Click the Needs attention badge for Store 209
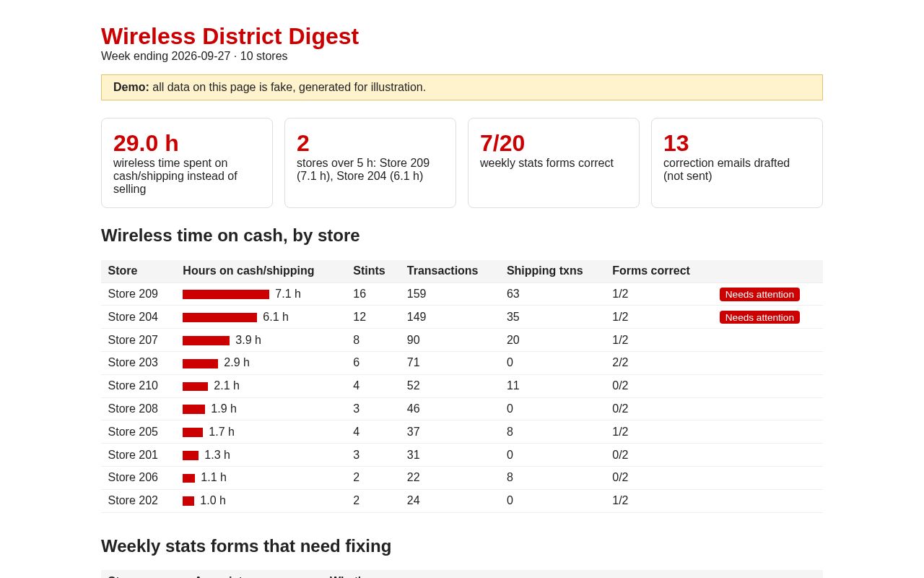Viewport: 924px width, 578px height. (x=759, y=294)
